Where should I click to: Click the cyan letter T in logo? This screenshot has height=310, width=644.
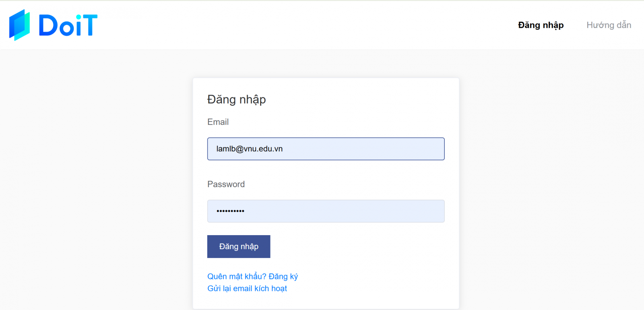[x=90, y=25]
